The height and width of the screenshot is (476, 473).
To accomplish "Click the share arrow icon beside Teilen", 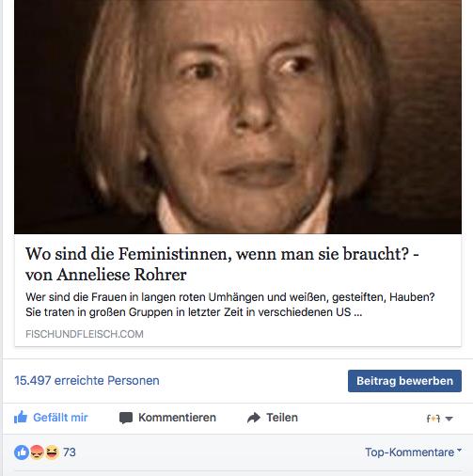I will (254, 418).
